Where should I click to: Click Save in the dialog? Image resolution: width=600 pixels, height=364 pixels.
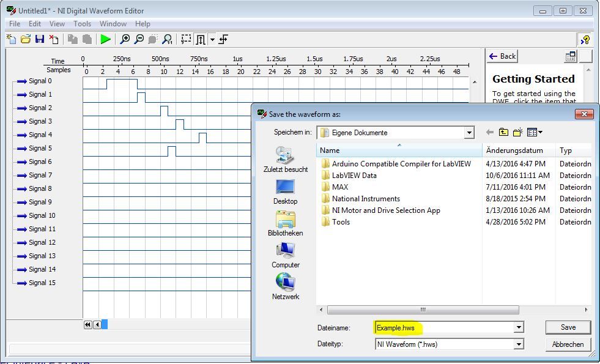pyautogui.click(x=568, y=327)
